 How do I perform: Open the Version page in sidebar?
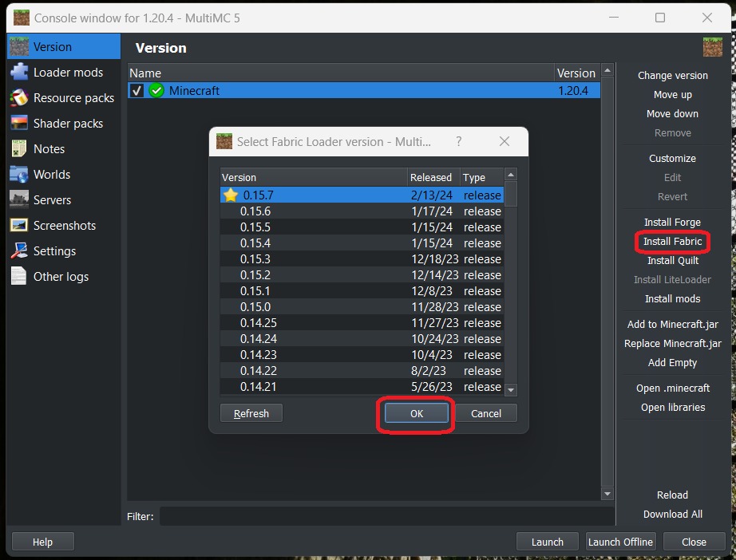63,47
